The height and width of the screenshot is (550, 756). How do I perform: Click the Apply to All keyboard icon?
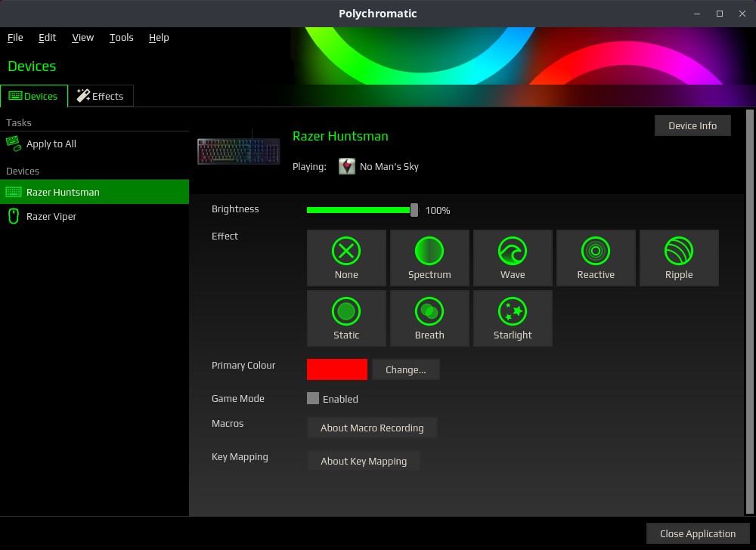14,144
